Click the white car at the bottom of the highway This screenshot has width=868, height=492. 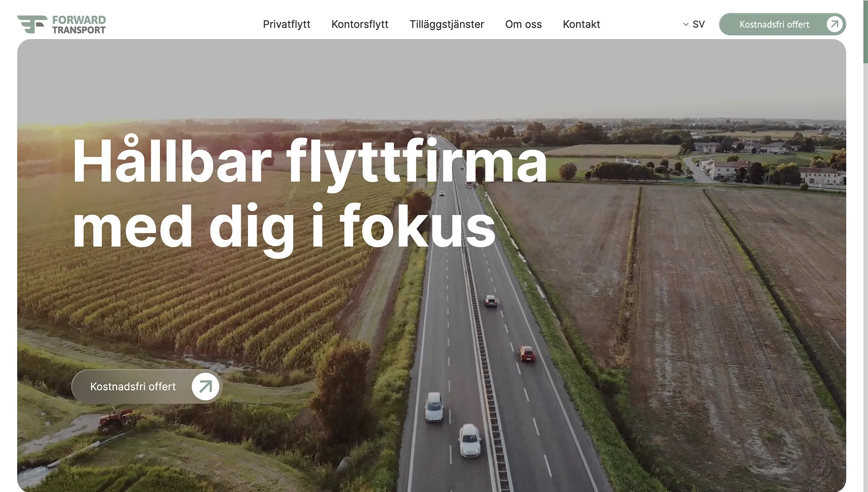tap(469, 440)
